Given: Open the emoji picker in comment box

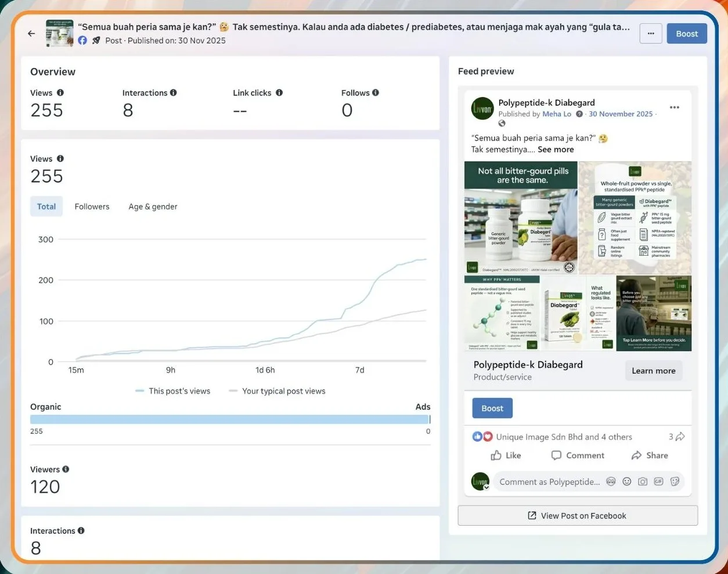Looking at the screenshot, I should click(x=627, y=482).
